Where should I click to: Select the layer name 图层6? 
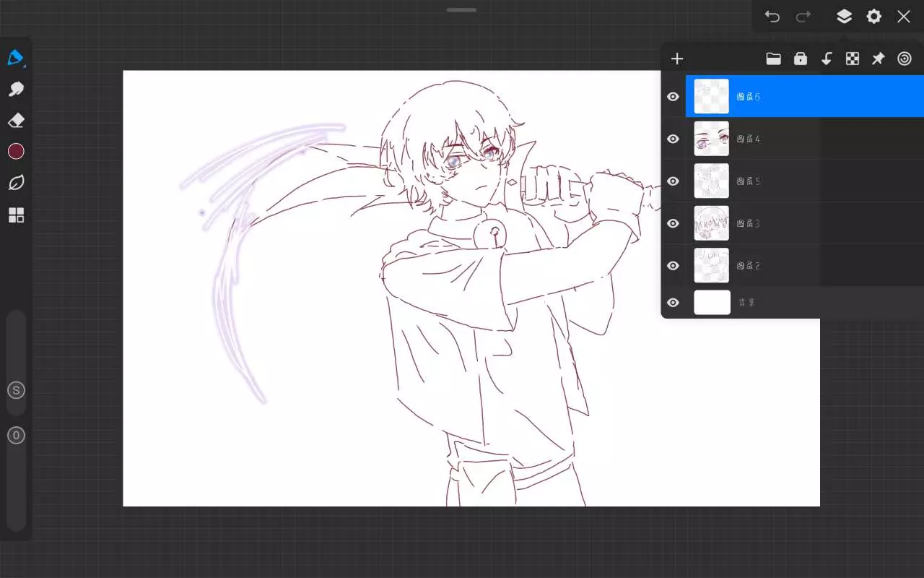[748, 97]
